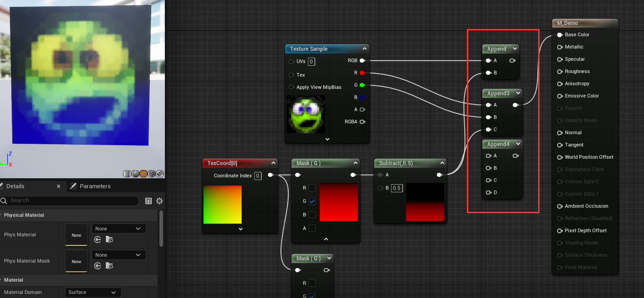
Task: Select the cylinder preview mesh icon
Action: (127, 174)
